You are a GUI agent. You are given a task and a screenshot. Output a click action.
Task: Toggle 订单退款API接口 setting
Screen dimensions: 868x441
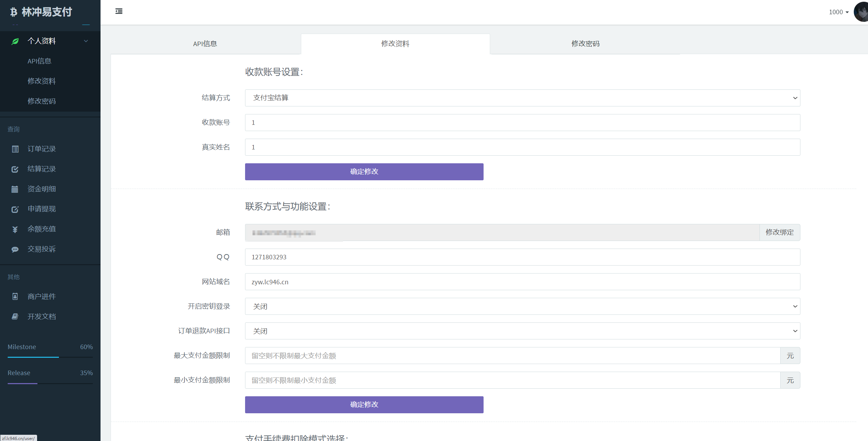(x=522, y=331)
